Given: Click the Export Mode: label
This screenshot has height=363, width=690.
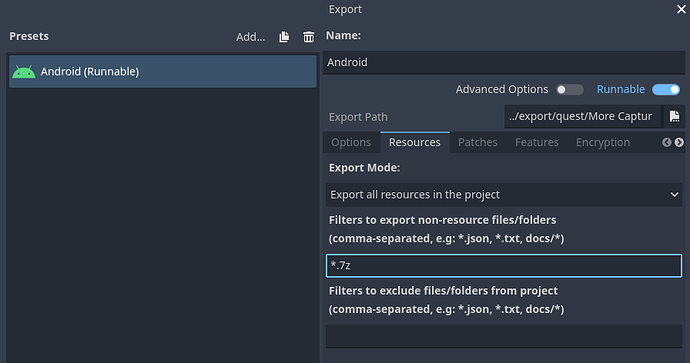Looking at the screenshot, I should click(x=364, y=168).
